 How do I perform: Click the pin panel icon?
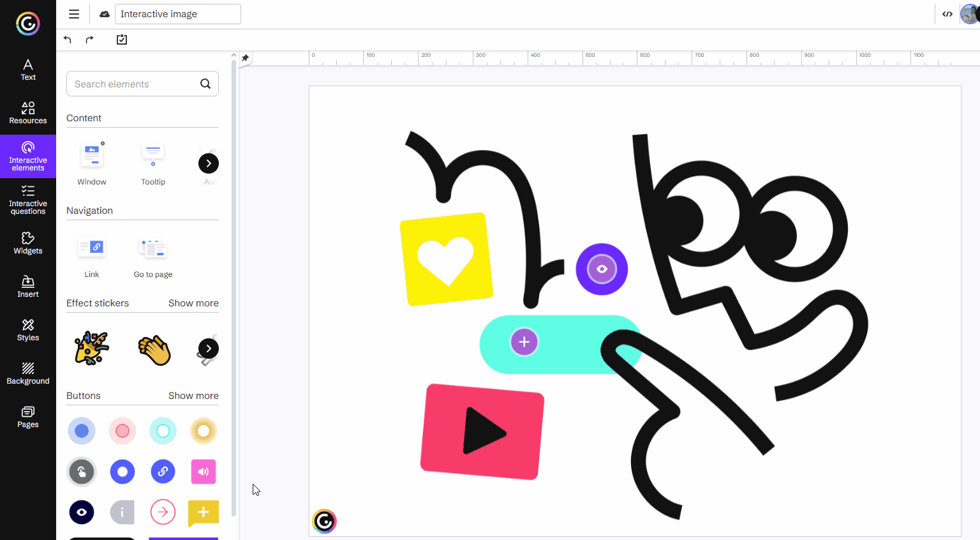point(245,58)
